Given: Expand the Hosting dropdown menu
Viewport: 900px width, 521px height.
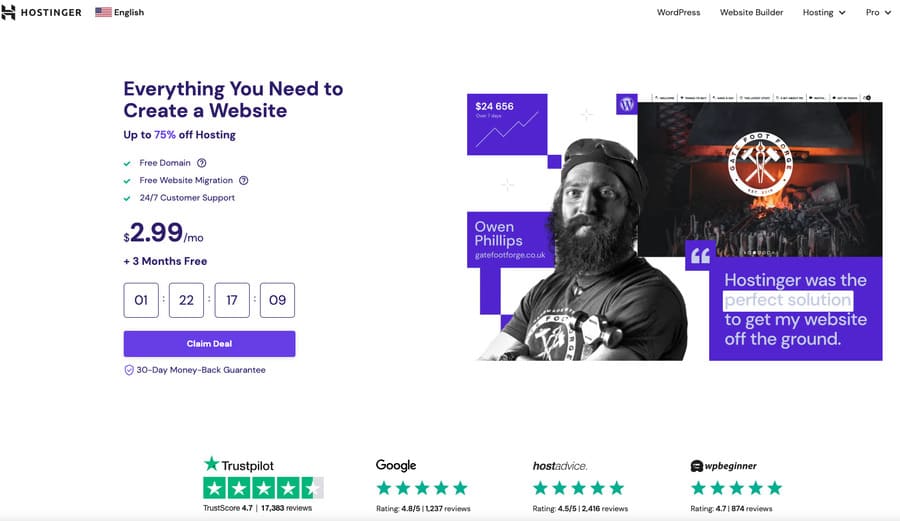Looking at the screenshot, I should [824, 12].
